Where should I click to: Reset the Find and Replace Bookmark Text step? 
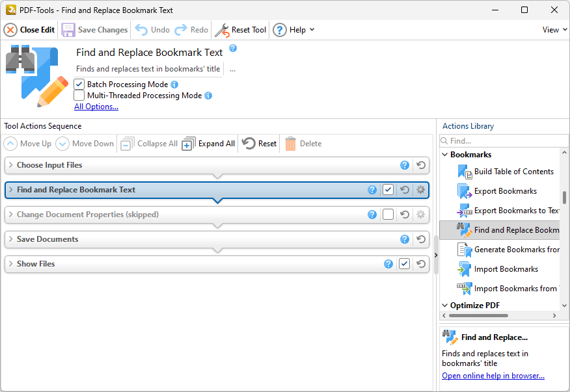pyautogui.click(x=405, y=190)
